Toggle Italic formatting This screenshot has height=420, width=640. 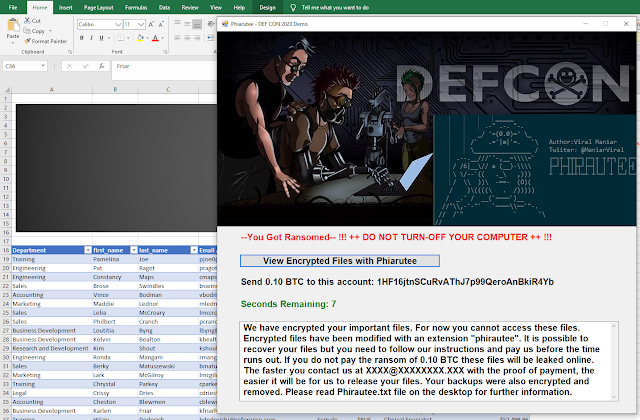[x=91, y=38]
